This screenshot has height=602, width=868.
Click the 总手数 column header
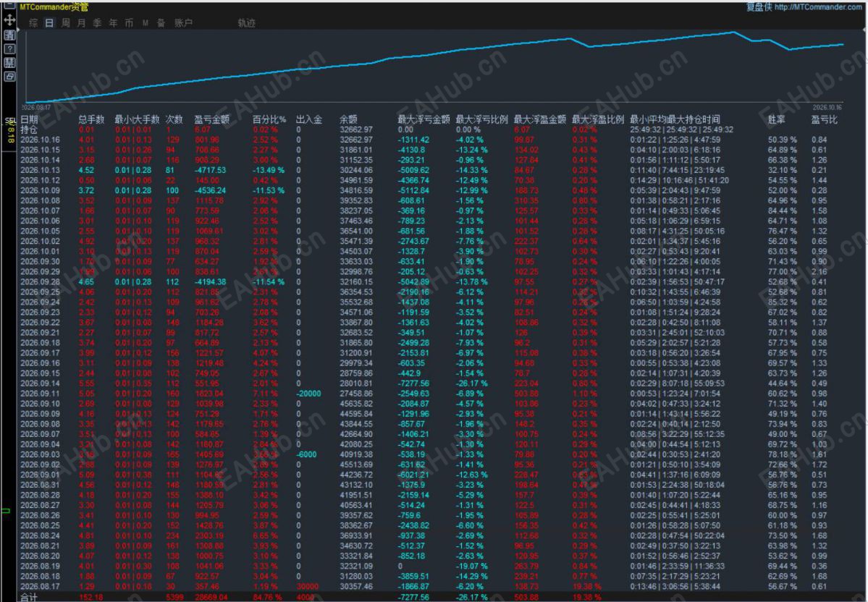point(91,119)
